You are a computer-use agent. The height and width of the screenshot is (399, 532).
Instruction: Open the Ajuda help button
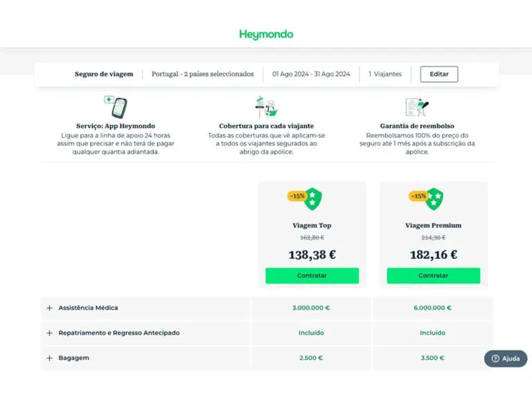pyautogui.click(x=506, y=359)
